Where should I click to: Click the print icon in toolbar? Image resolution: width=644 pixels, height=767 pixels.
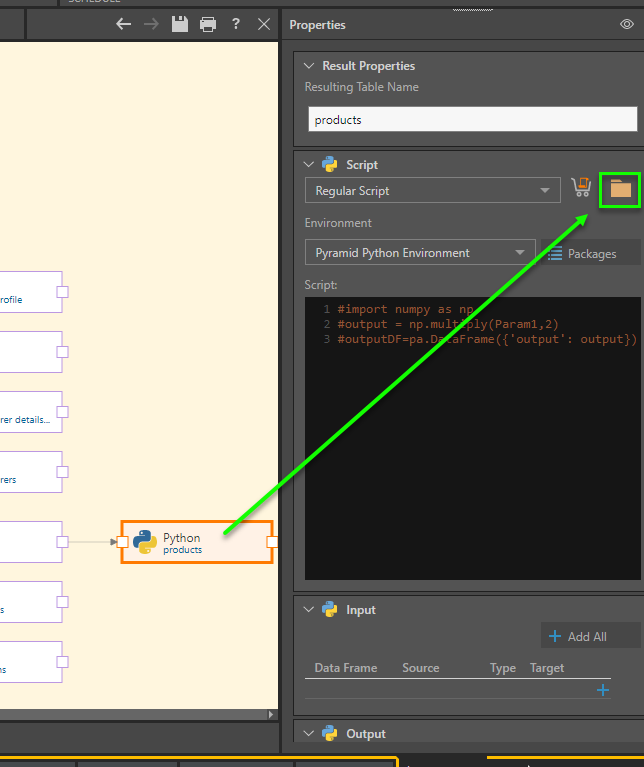tap(208, 24)
